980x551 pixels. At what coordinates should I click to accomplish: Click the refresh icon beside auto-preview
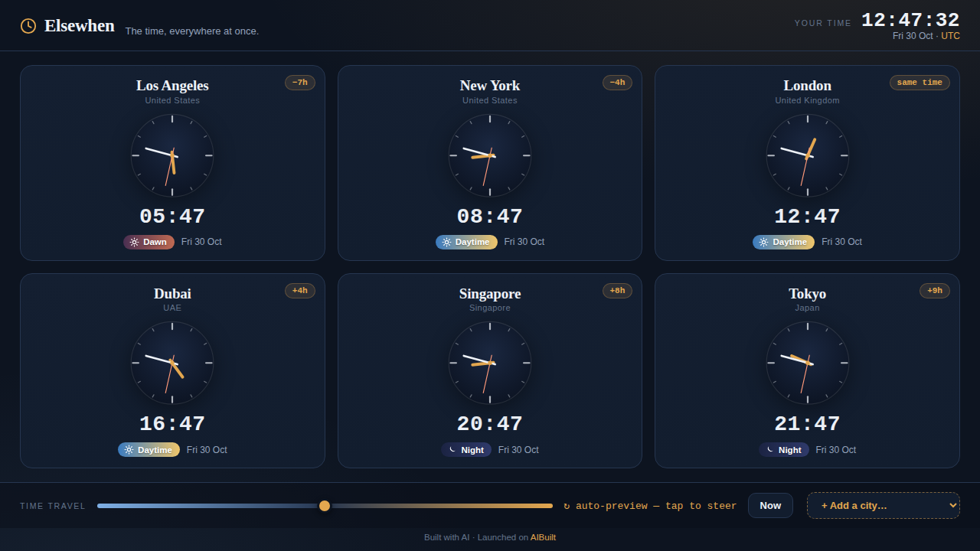pos(567,506)
